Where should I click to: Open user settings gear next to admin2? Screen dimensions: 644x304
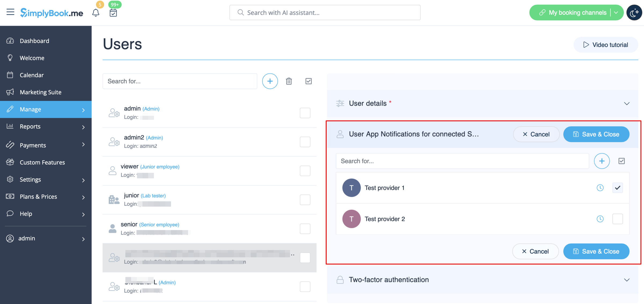(114, 142)
